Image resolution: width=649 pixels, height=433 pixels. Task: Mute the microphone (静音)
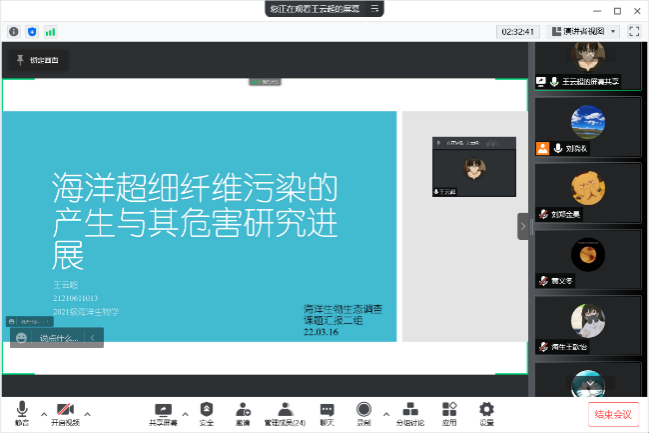pos(22,412)
